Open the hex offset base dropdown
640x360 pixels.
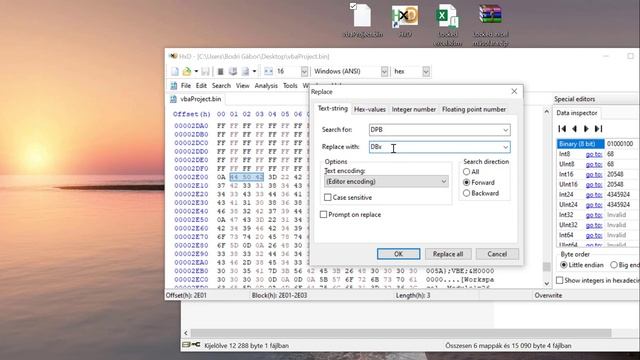(426, 71)
